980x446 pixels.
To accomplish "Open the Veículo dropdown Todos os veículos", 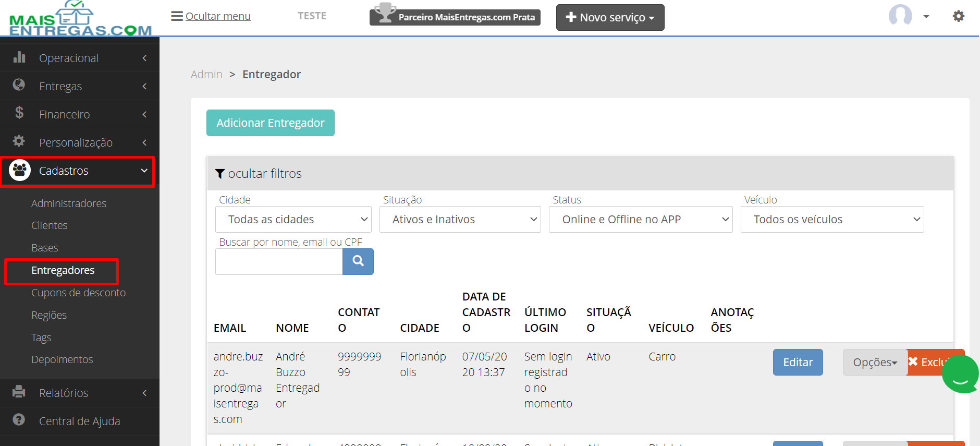I will [x=832, y=220].
